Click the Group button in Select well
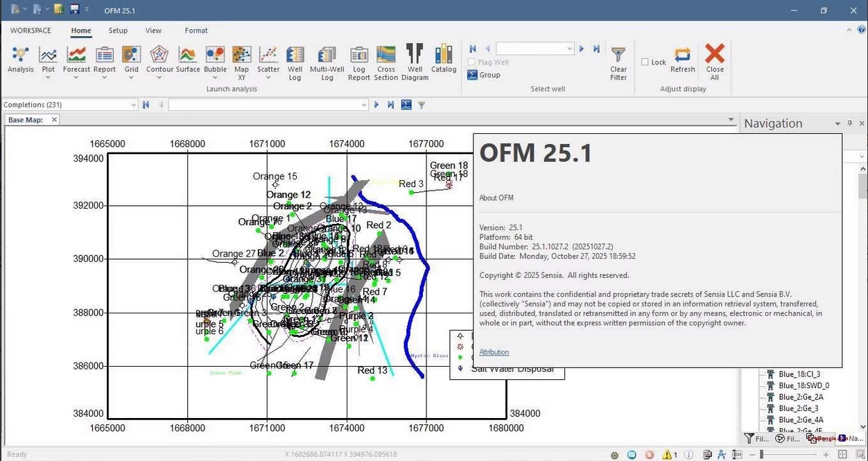 pyautogui.click(x=484, y=75)
